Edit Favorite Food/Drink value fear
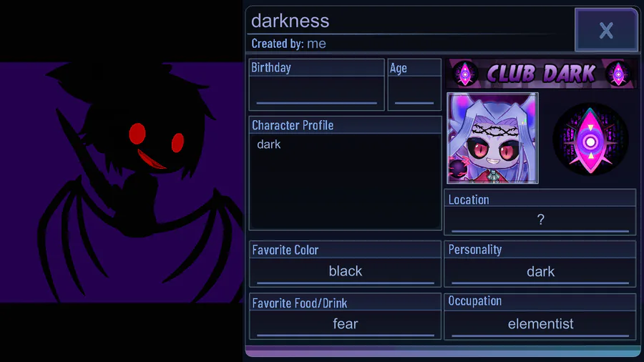This screenshot has height=362, width=644. tap(346, 324)
